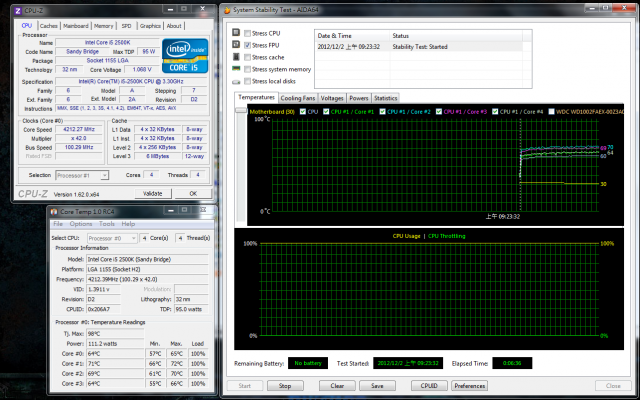Switch to the Statistics tab
This screenshot has height=400, width=640.
pos(385,98)
